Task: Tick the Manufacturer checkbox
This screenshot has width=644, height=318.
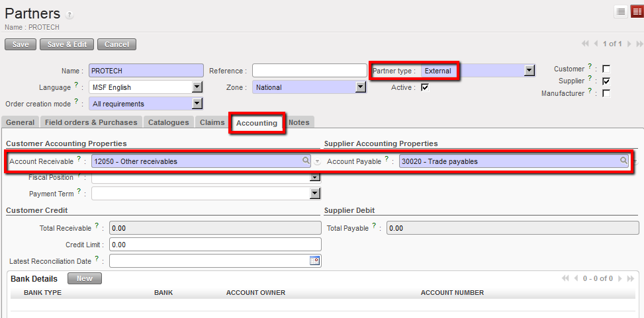Action: [x=606, y=94]
